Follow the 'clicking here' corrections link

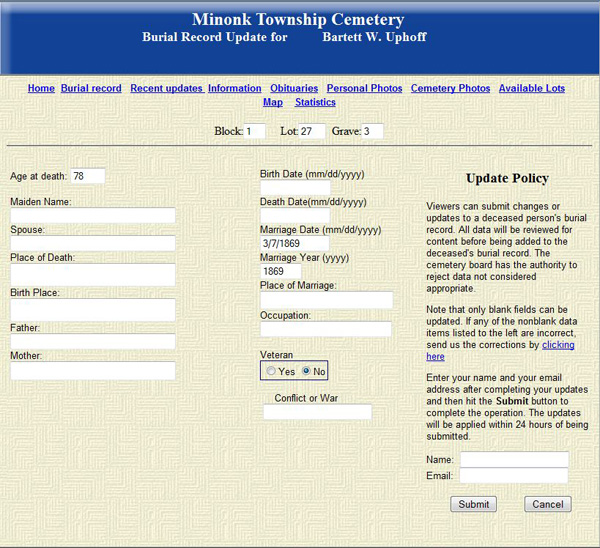(x=558, y=345)
